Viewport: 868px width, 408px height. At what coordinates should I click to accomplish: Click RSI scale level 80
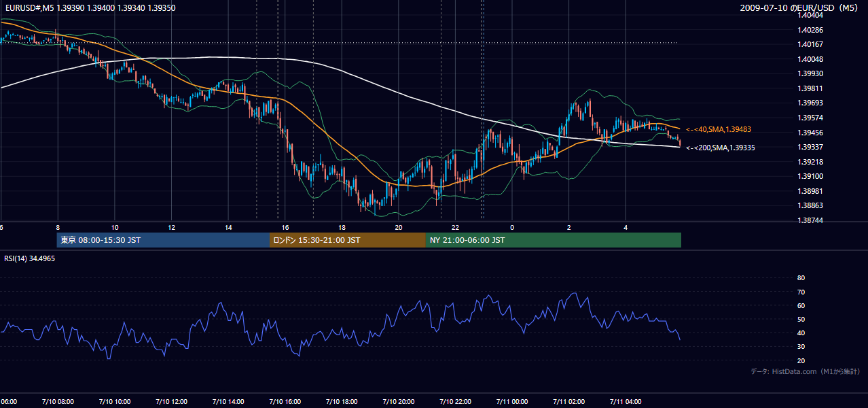801,278
